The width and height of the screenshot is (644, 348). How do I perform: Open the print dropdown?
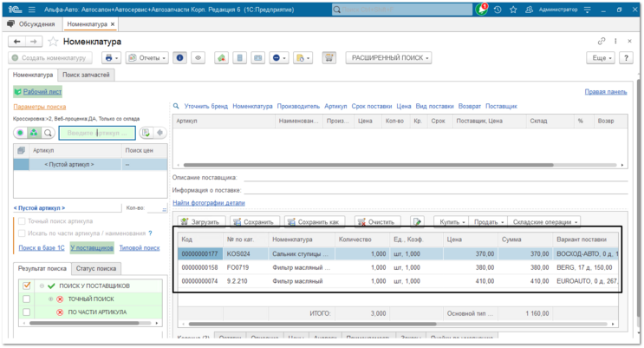[111, 58]
